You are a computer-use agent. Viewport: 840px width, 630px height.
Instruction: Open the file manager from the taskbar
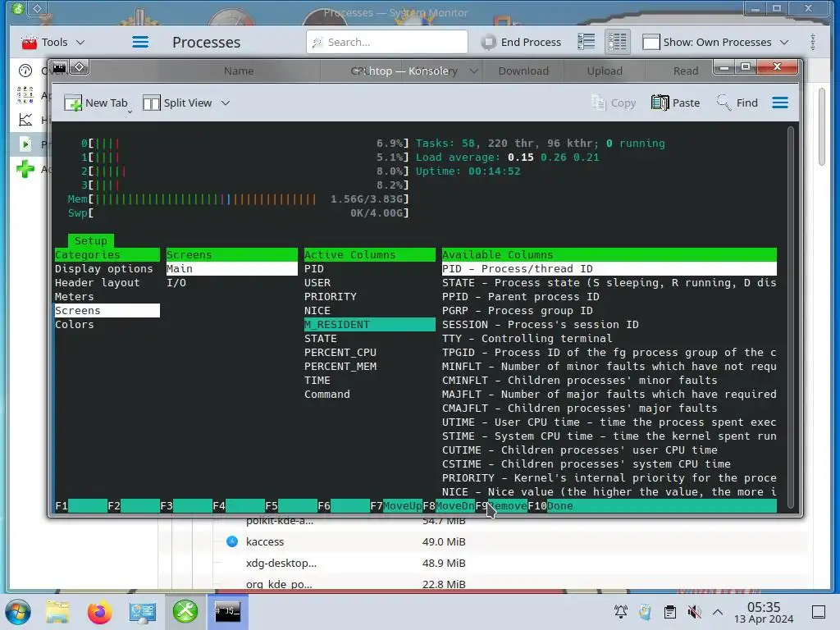click(57, 612)
